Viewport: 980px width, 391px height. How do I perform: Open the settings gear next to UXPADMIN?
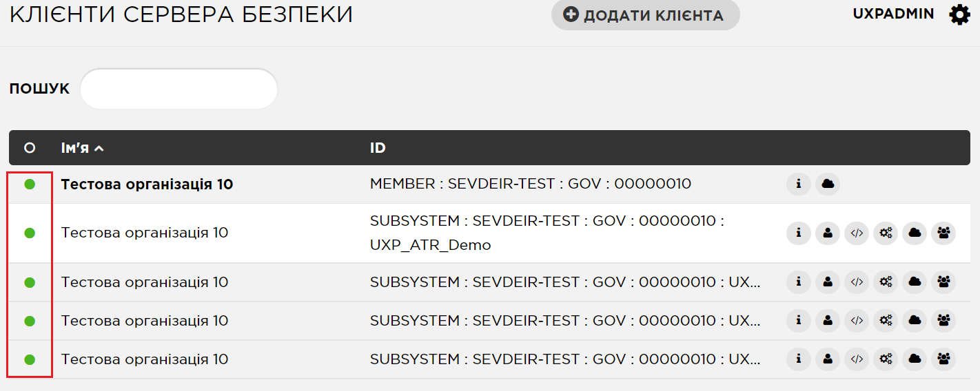[x=959, y=14]
